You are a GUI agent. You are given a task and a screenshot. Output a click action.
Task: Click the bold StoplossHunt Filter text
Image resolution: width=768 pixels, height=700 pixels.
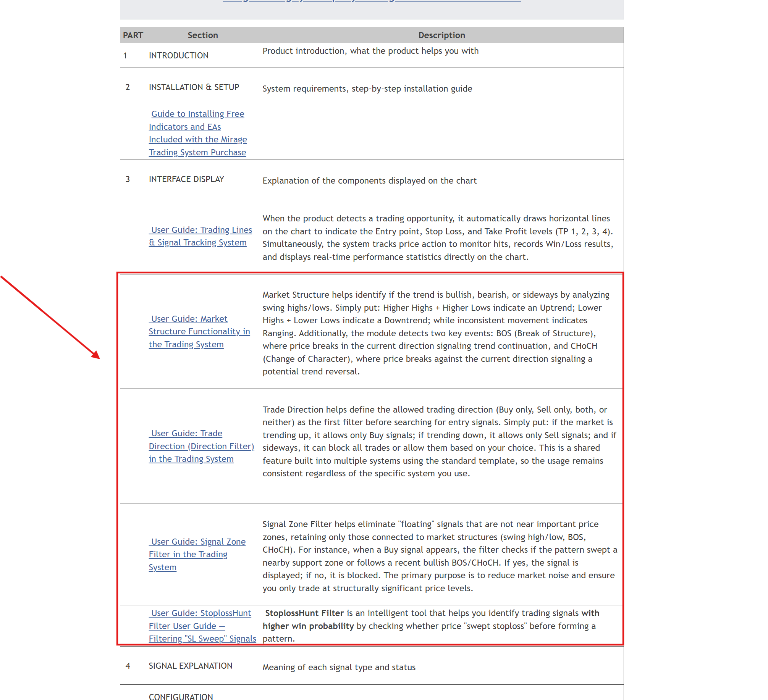[304, 613]
